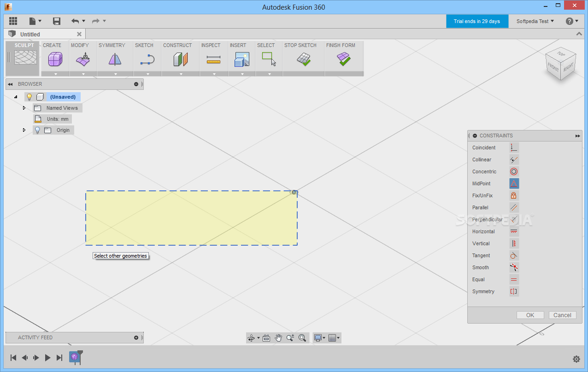Apply the Fix/UnFix lock constraint
This screenshot has height=372, width=588.
pyautogui.click(x=514, y=195)
